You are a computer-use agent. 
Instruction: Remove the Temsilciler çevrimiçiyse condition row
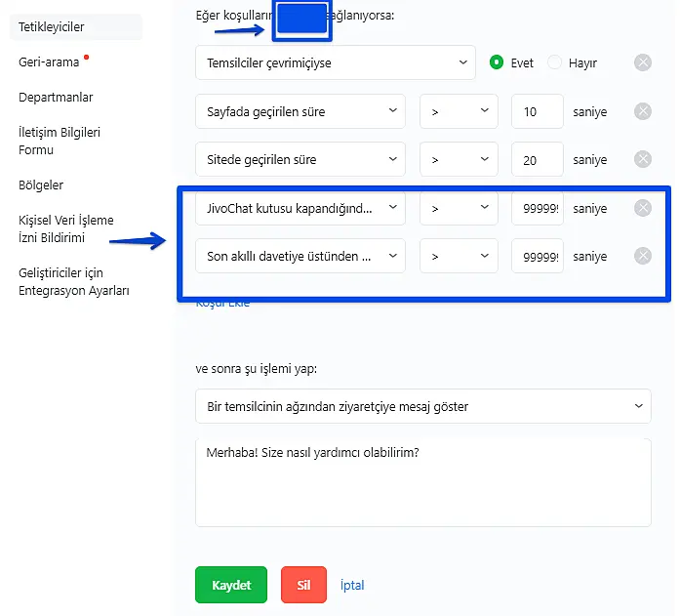pos(643,63)
